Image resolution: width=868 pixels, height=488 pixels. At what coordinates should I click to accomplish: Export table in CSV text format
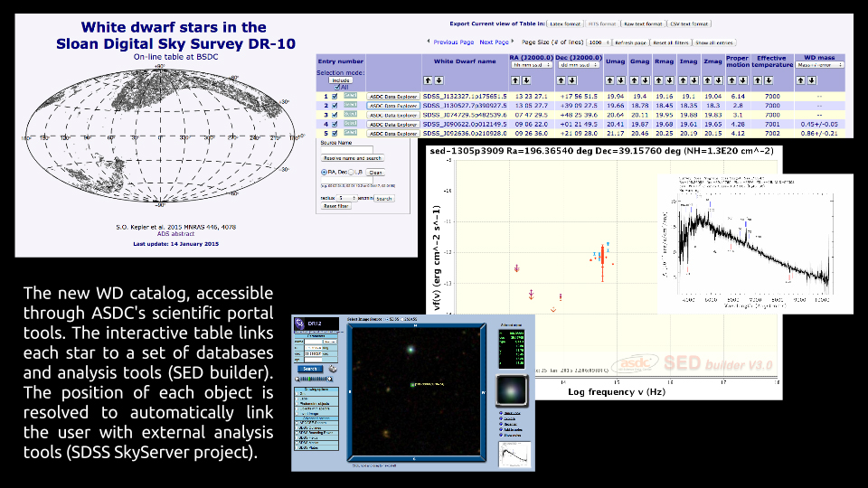[689, 23]
